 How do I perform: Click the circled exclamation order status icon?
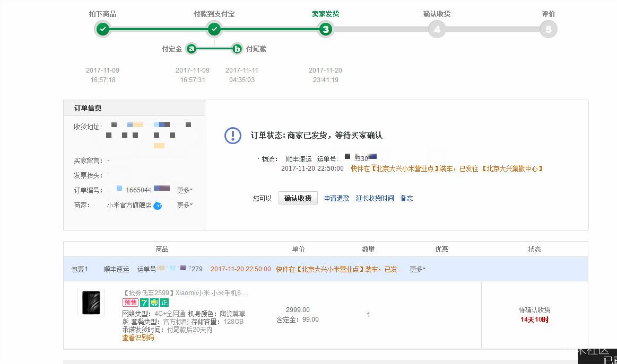pos(232,136)
